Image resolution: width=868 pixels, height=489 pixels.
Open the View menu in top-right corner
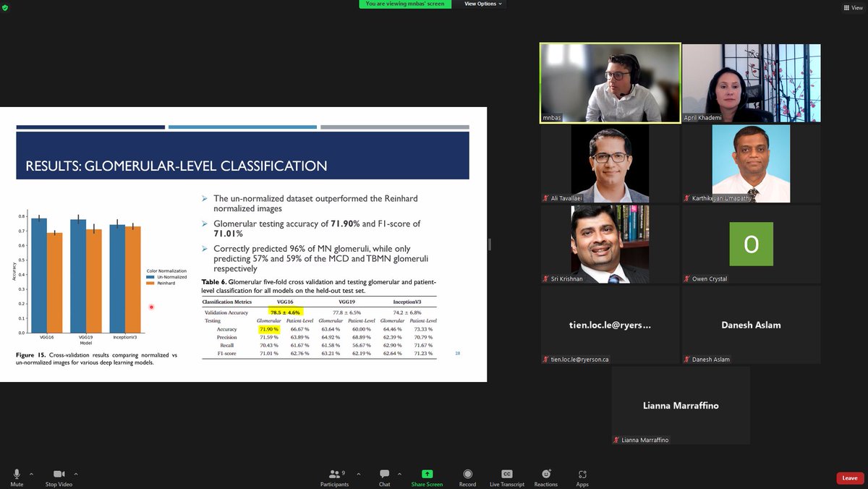pos(853,7)
